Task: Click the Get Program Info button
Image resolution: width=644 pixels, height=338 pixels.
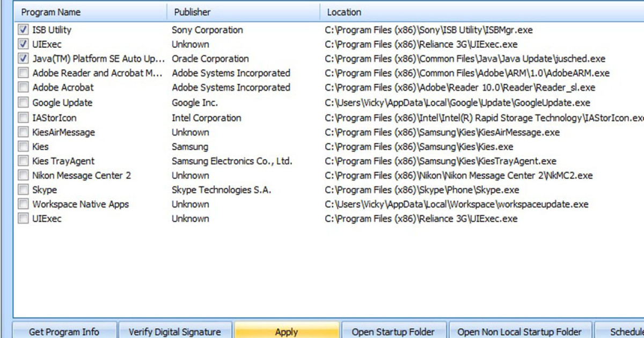Action: 64,332
